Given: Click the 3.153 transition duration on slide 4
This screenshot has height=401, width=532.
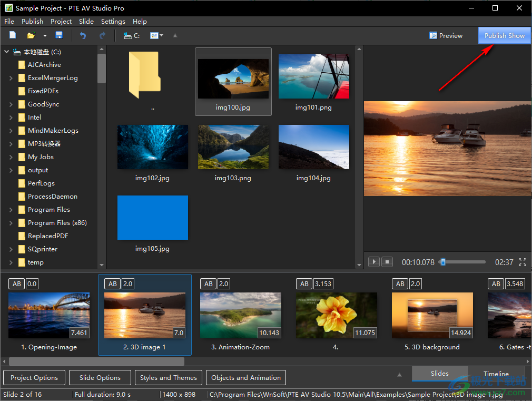Looking at the screenshot, I should pyautogui.click(x=323, y=284).
